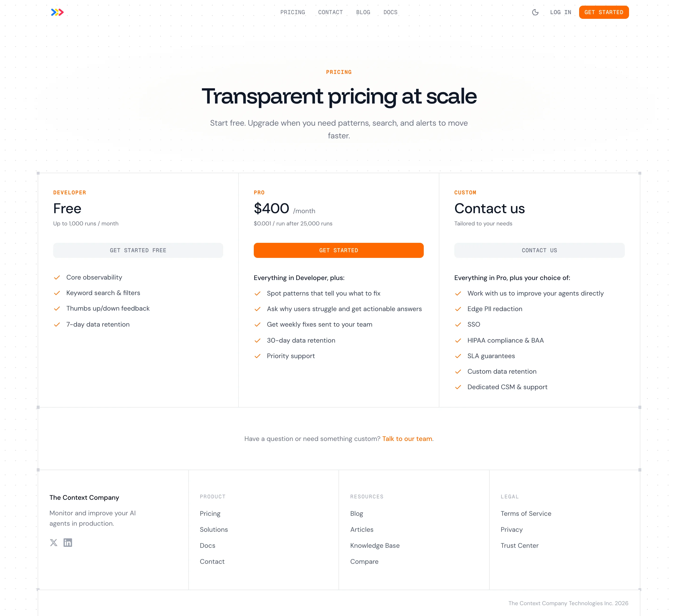Click the orange Pro plan Get Started button
This screenshot has height=616, width=678.
point(338,250)
